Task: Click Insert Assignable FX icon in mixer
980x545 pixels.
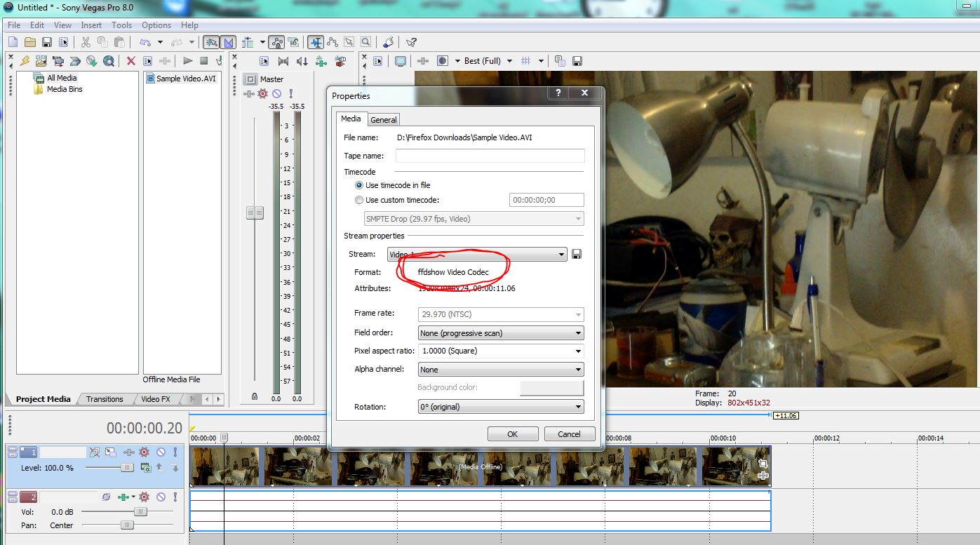Action: tap(321, 61)
